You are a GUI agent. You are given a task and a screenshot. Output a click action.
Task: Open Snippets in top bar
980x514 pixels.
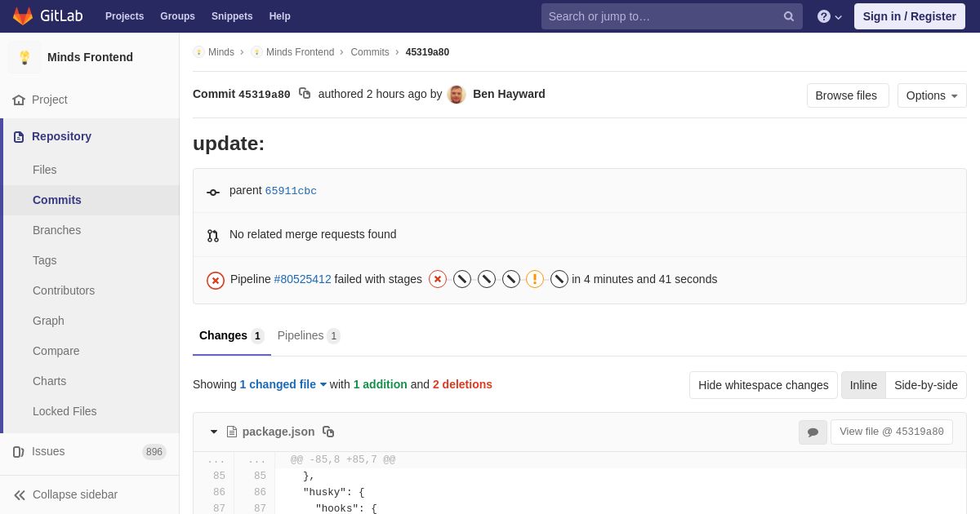point(232,16)
